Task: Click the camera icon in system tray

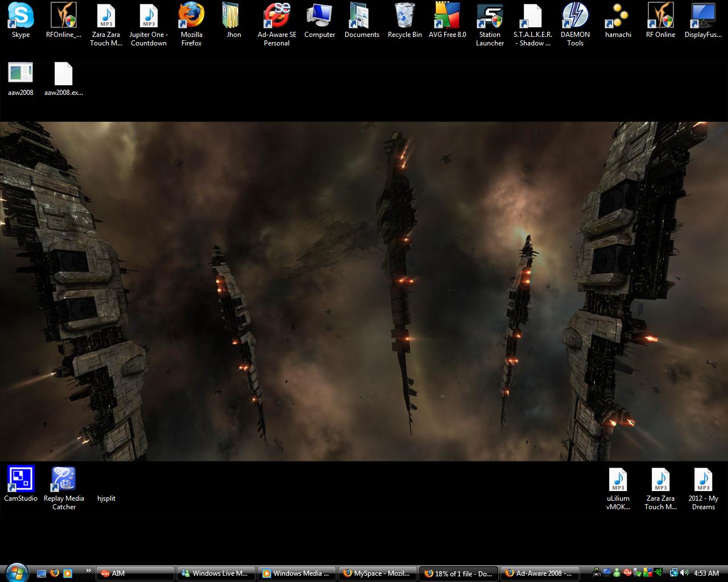Action: (597, 573)
